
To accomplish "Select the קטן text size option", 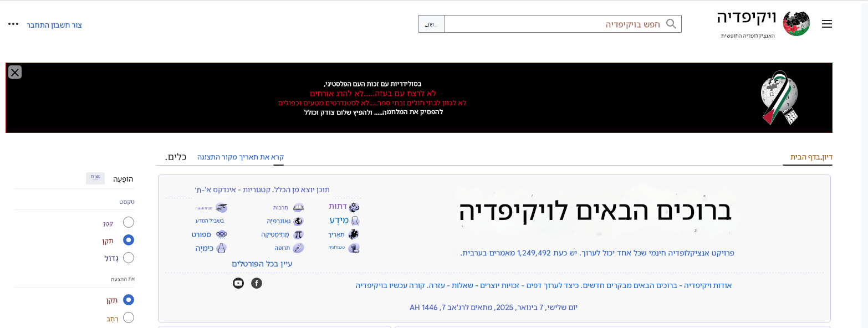I will click(x=128, y=222).
